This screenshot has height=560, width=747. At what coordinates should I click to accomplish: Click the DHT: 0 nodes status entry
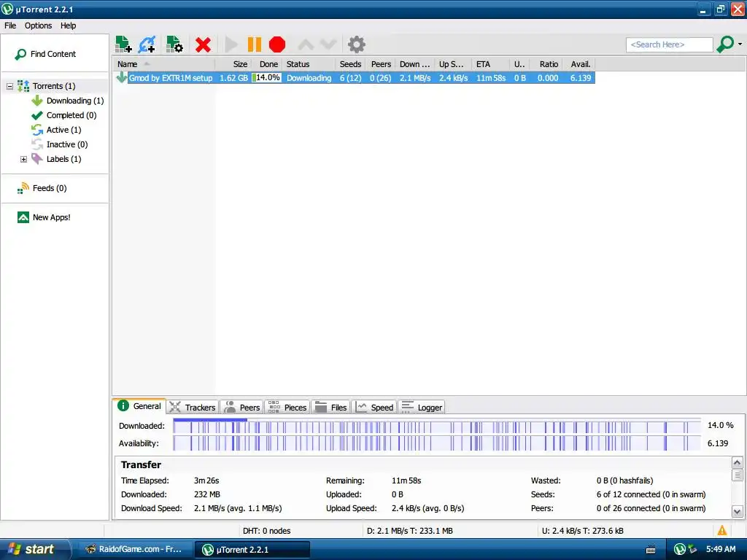267,531
